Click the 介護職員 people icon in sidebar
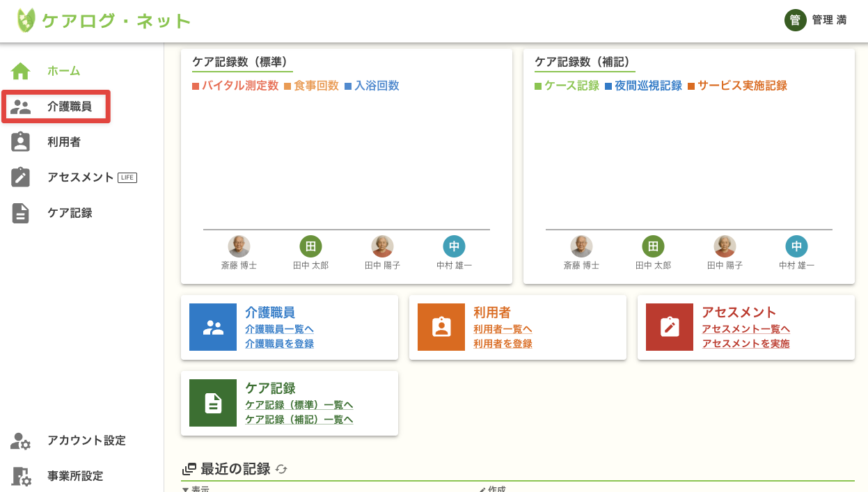868x492 pixels. 21,106
